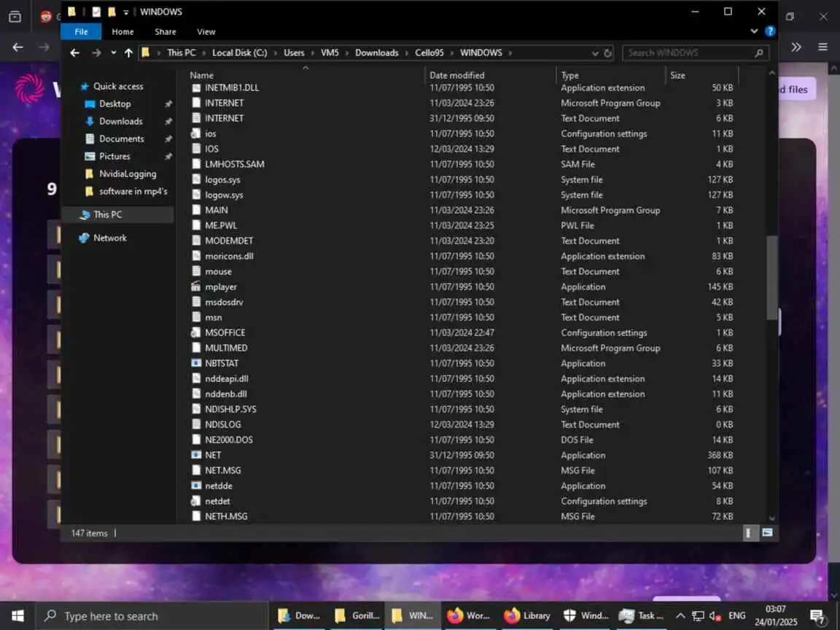Click the muted volume tray icon
840x630 pixels.
(715, 616)
